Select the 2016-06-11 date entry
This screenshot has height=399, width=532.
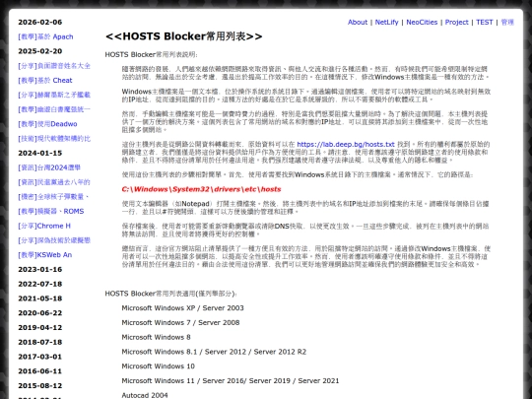pos(40,371)
